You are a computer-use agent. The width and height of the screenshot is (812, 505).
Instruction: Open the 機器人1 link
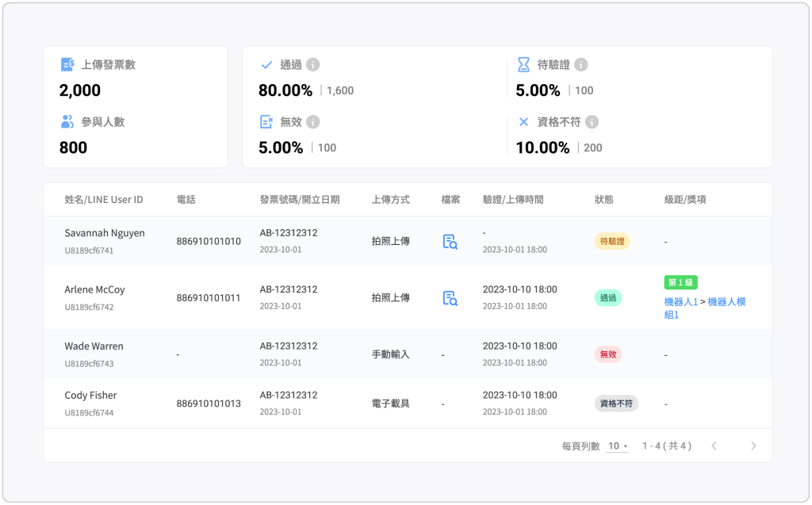[680, 302]
